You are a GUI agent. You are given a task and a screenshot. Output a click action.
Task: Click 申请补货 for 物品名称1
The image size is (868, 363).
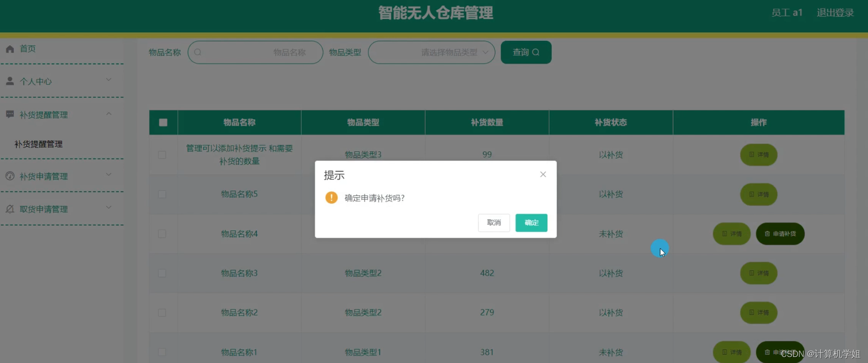780,352
